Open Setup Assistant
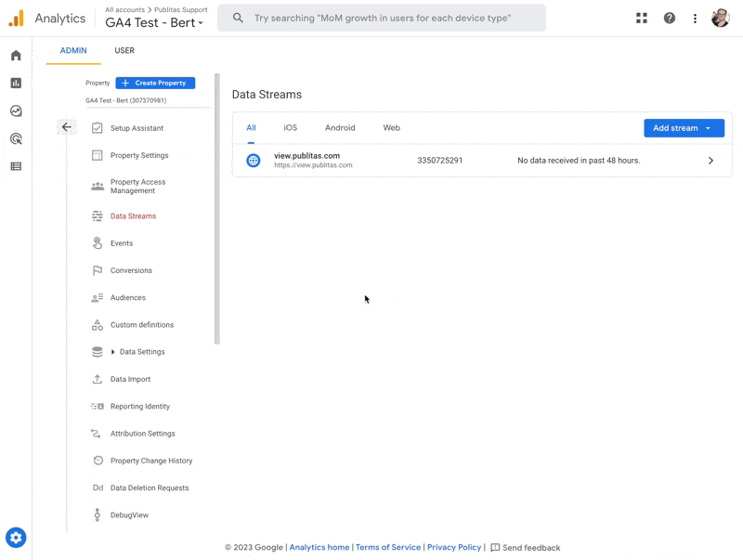 tap(137, 128)
